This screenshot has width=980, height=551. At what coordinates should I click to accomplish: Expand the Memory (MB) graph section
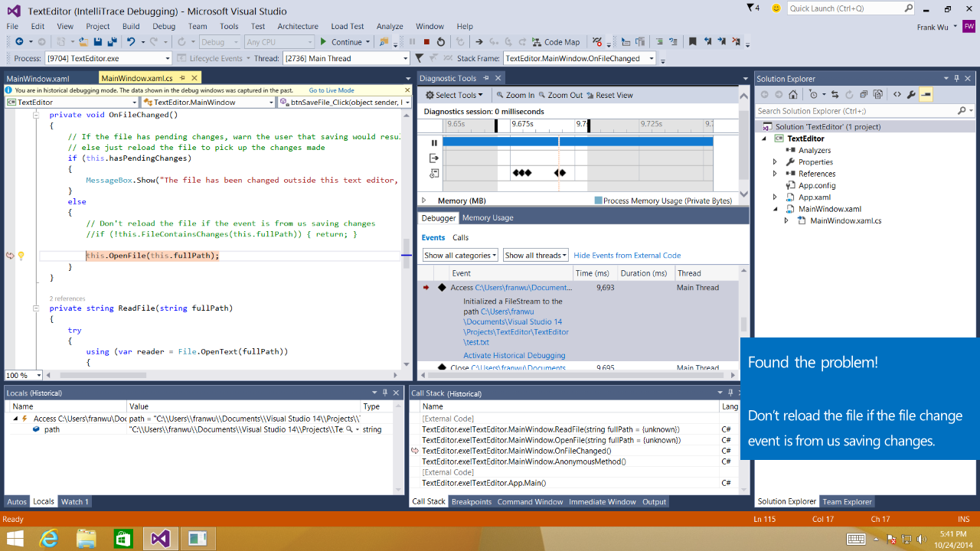[423, 201]
